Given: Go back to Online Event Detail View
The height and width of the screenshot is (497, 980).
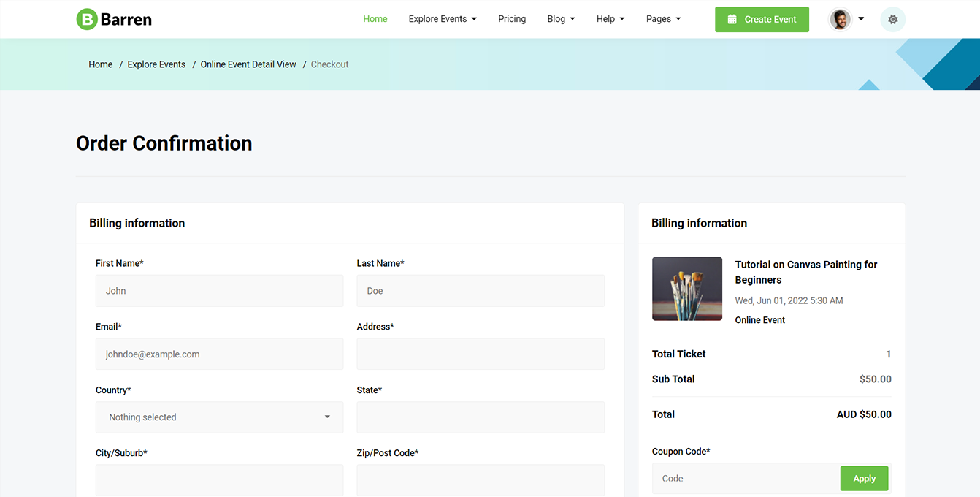Looking at the screenshot, I should tap(248, 64).
